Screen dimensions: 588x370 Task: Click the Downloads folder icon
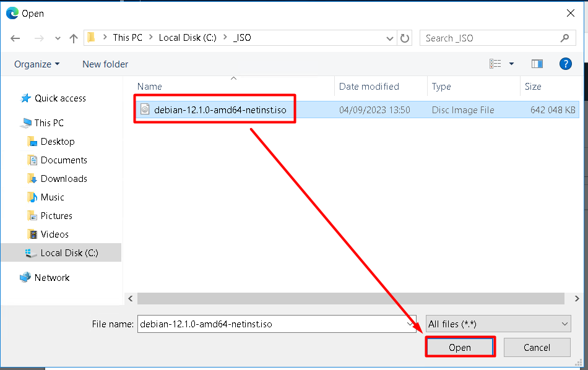coord(32,178)
